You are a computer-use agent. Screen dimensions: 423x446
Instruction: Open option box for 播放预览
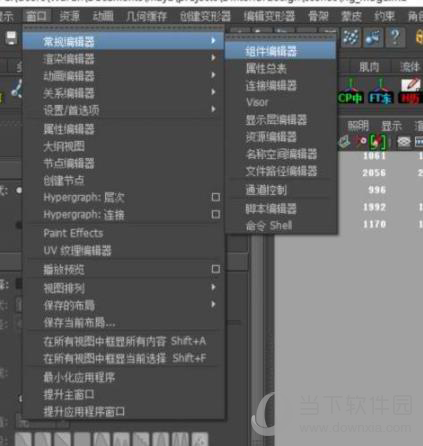[216, 269]
